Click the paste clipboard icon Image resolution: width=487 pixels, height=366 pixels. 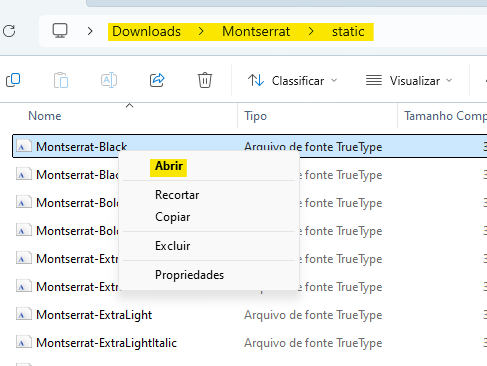coord(61,80)
